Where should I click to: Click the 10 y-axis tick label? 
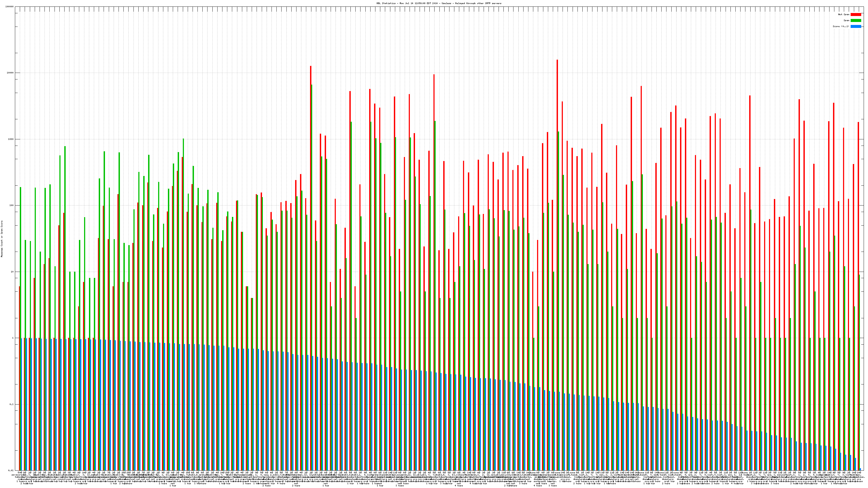pos(12,272)
